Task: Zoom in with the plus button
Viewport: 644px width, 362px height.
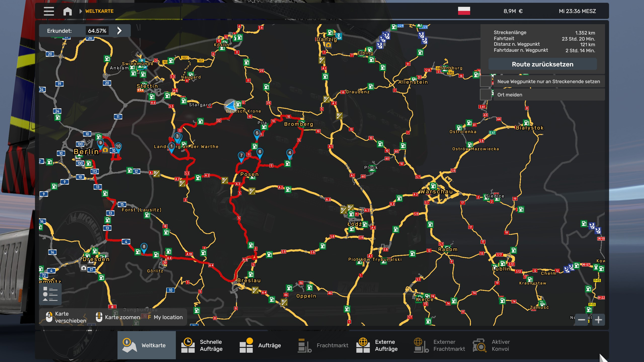Action: [x=598, y=320]
